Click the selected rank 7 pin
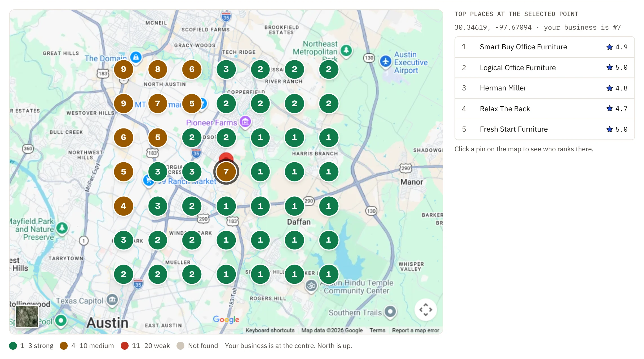This screenshot has width=644, height=359. pos(226,172)
